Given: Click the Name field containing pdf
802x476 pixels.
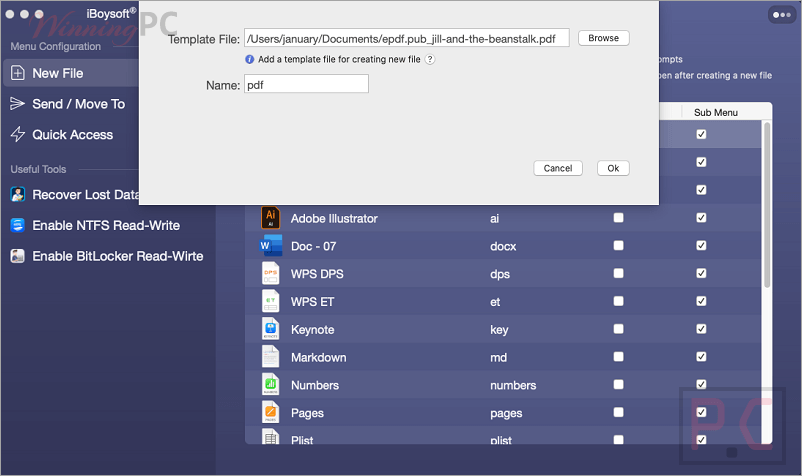Looking at the screenshot, I should click(x=306, y=84).
